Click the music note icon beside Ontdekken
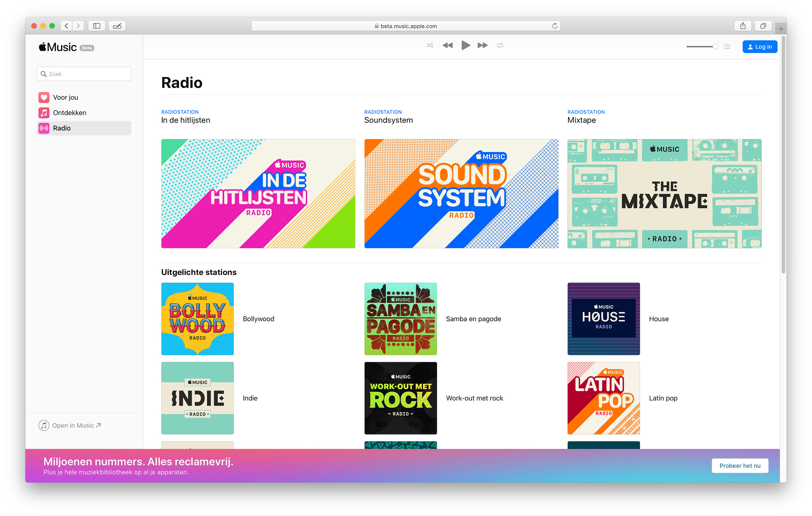The height and width of the screenshot is (516, 812). click(x=44, y=113)
